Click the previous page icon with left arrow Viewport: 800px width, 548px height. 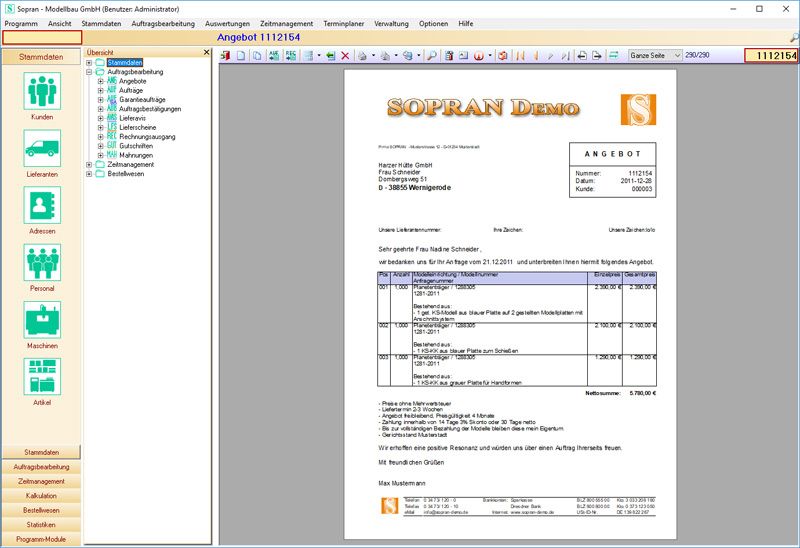[x=582, y=56]
